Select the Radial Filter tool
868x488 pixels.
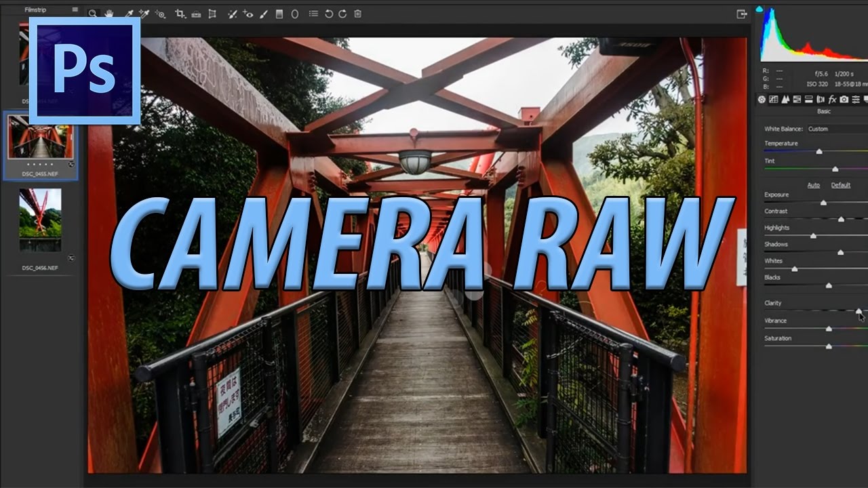click(x=294, y=14)
